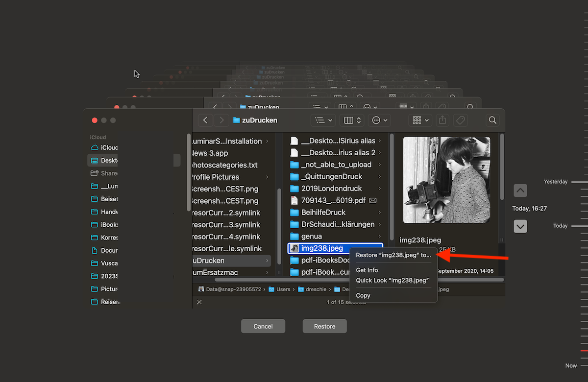Image resolution: width=588 pixels, height=382 pixels.
Task: Switch the column view mode selector
Action: click(352, 120)
